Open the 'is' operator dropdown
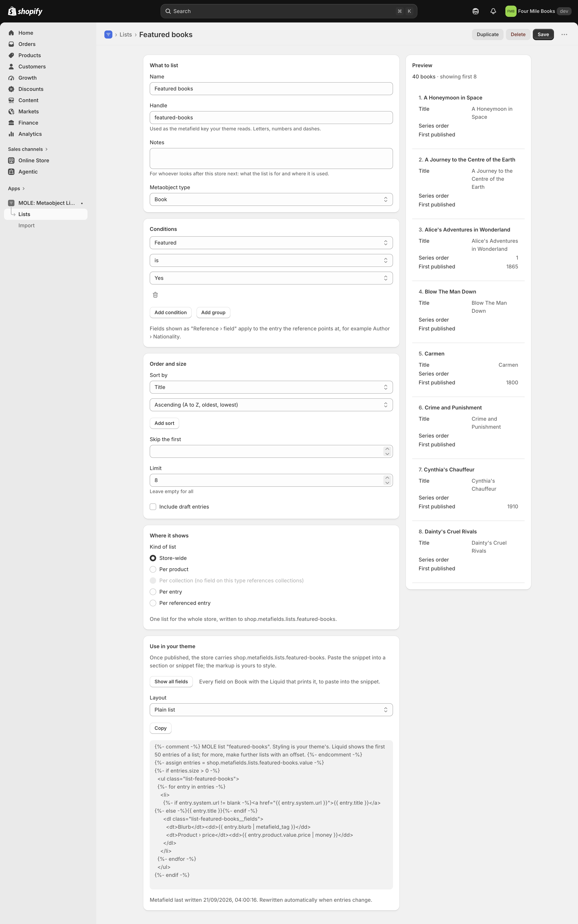Image resolution: width=578 pixels, height=924 pixels. tap(271, 260)
